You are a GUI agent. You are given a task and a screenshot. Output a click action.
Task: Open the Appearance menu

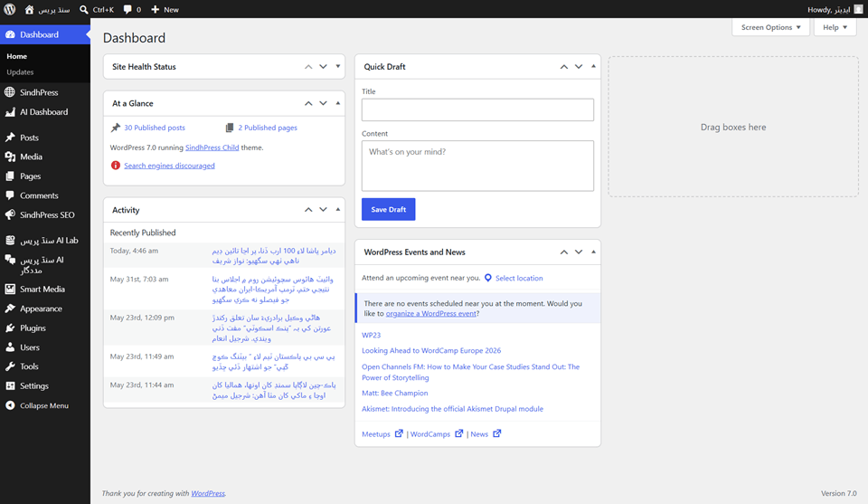(45, 309)
